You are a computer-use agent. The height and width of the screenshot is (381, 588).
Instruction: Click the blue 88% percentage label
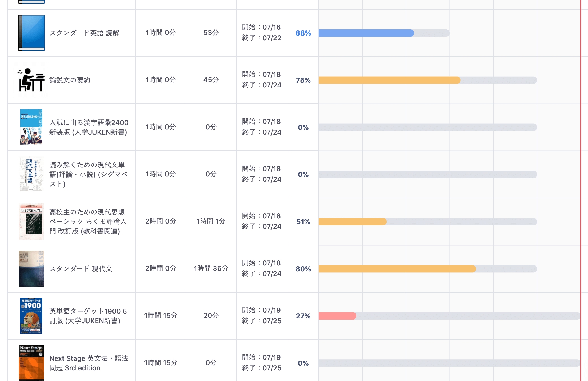pyautogui.click(x=303, y=33)
